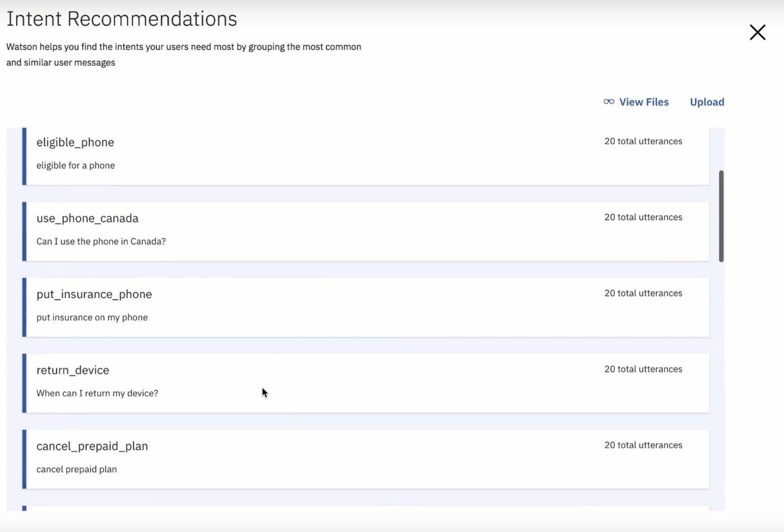Click the "Can I use the phone in Canada?" example

tap(101, 241)
